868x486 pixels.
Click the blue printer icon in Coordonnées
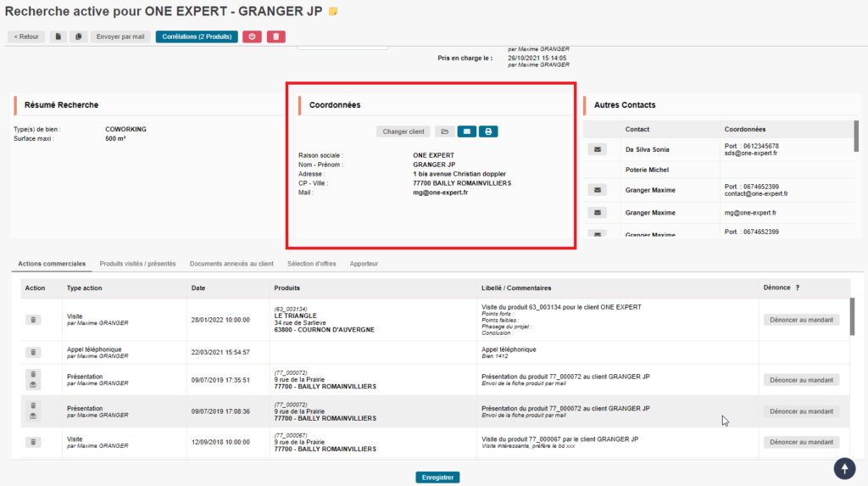tap(487, 131)
